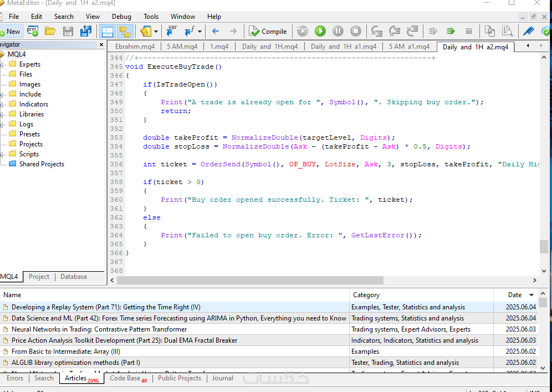The height and width of the screenshot is (392, 552).
Task: Switch to the Ebrahim.mq4 file tab
Action: click(x=135, y=47)
